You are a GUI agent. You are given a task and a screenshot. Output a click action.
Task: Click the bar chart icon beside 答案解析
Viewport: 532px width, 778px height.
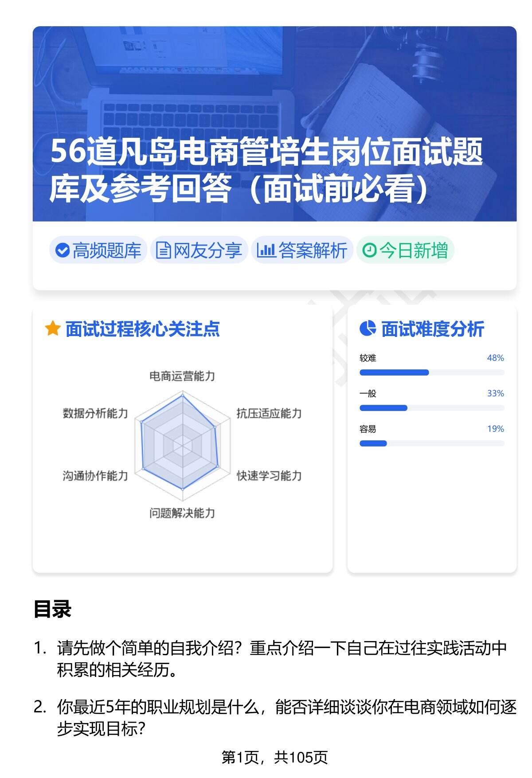click(x=266, y=250)
